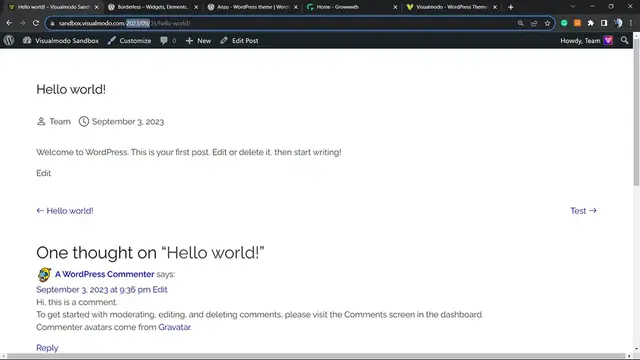
Task: Click the horizontal scrollbar at bottom
Action: click(316, 356)
